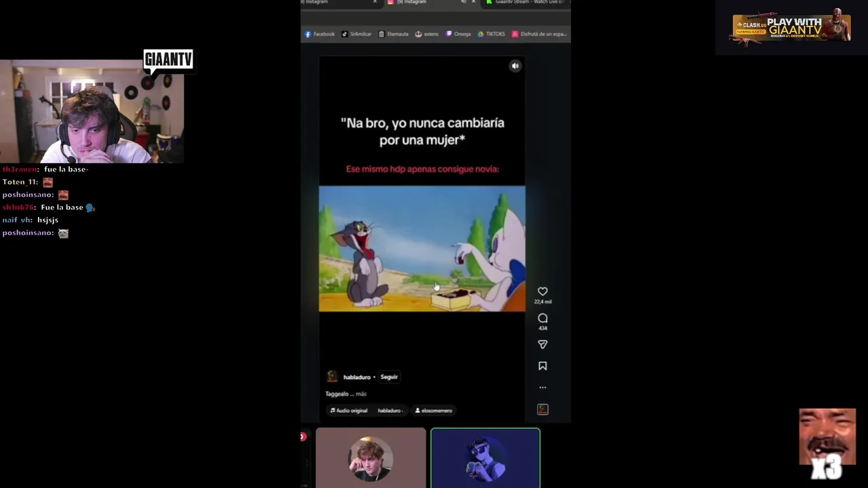This screenshot has width=868, height=488.
Task: Select the voice tile with the curly-haired avatar
Action: (x=370, y=457)
